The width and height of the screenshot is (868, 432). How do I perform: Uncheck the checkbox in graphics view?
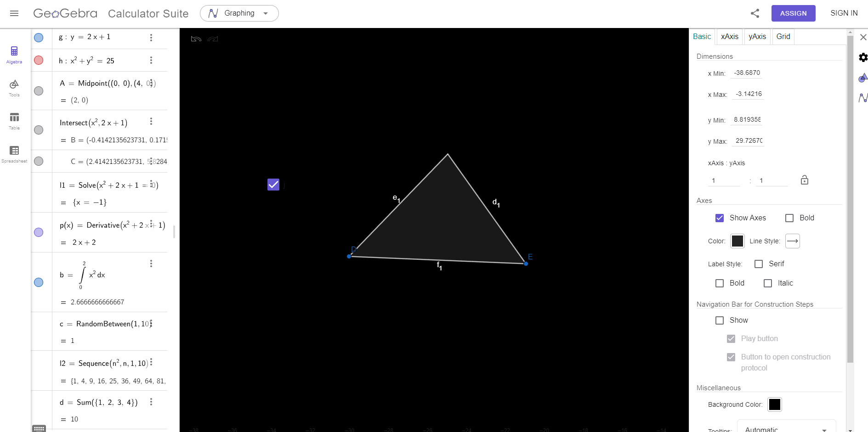(273, 185)
